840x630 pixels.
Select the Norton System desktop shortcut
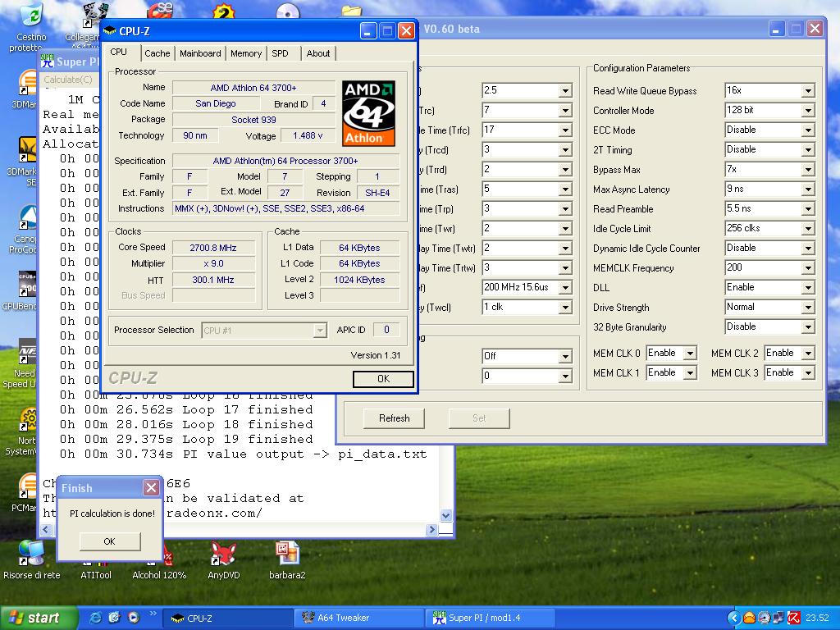pyautogui.click(x=22, y=431)
